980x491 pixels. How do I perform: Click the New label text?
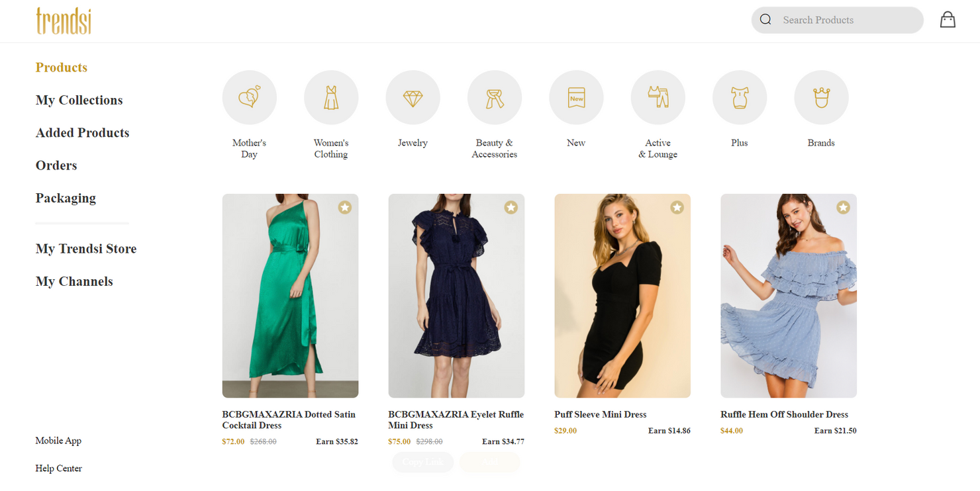(x=576, y=143)
